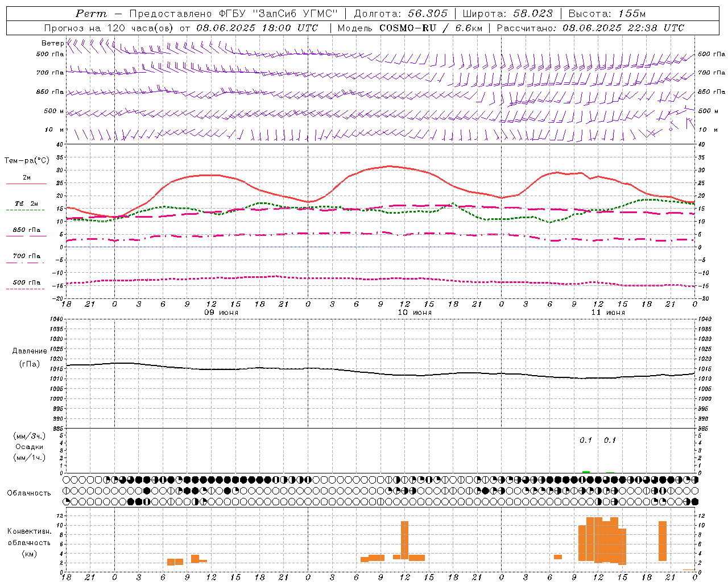This screenshot has width=728, height=582.
Task: Click the green dotted dew point curve
Action: [380, 210]
